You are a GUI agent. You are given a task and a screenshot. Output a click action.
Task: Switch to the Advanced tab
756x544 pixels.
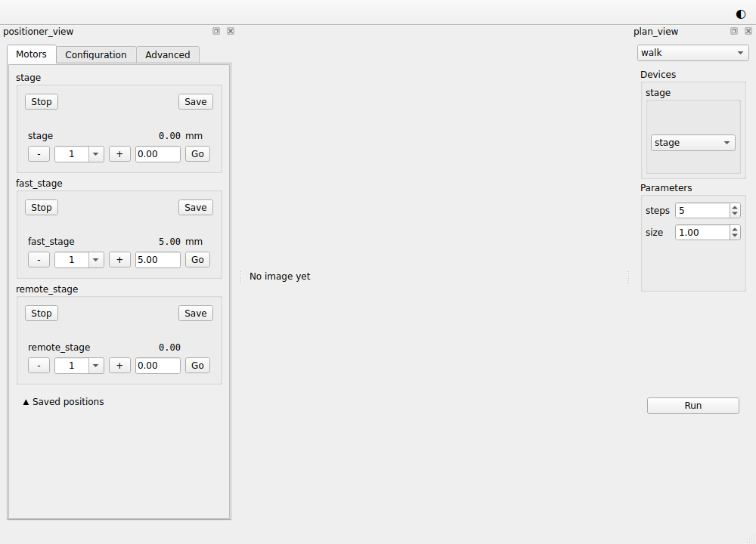(x=168, y=54)
